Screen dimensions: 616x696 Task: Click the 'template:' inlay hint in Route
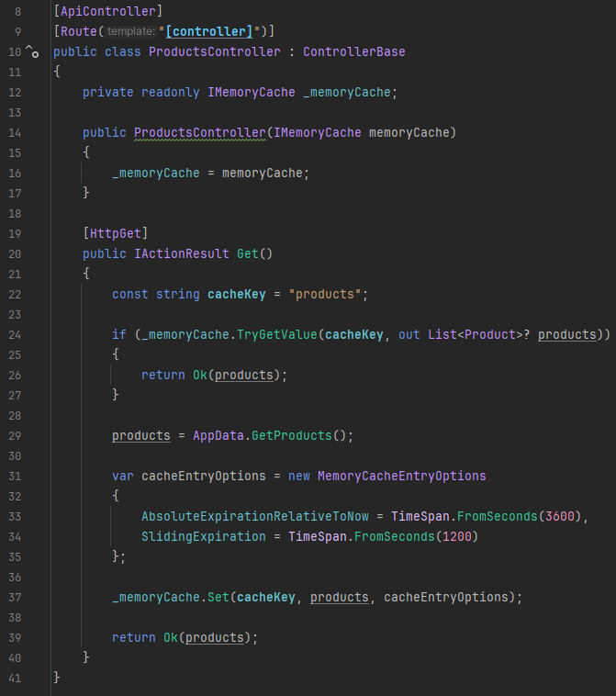[130, 31]
